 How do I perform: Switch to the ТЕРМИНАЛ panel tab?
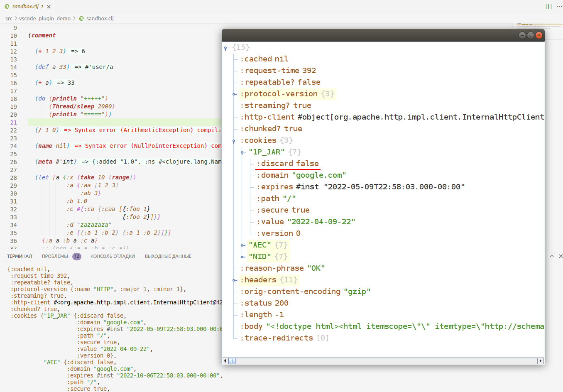[20, 256]
